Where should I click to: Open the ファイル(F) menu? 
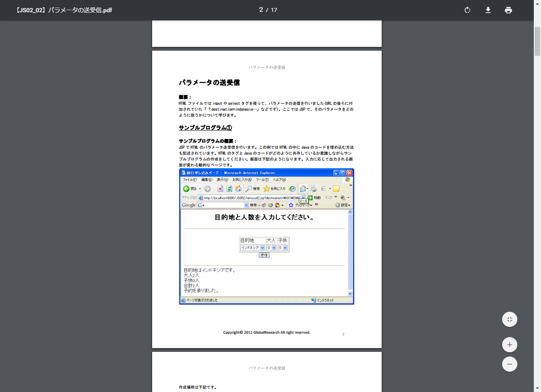(x=189, y=180)
